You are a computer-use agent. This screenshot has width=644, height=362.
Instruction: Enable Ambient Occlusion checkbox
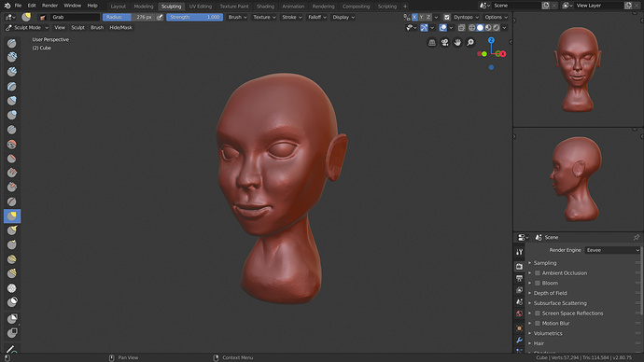pos(538,273)
